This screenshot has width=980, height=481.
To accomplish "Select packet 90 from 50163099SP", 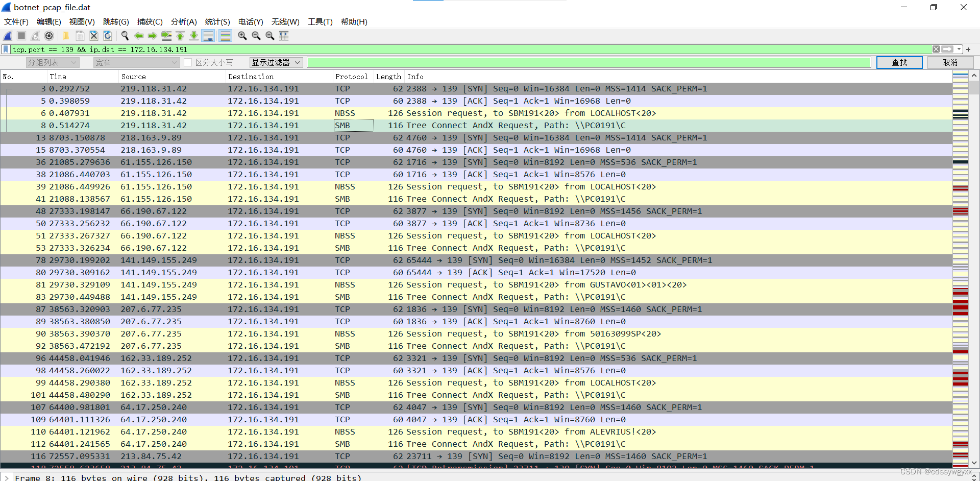I will point(476,334).
